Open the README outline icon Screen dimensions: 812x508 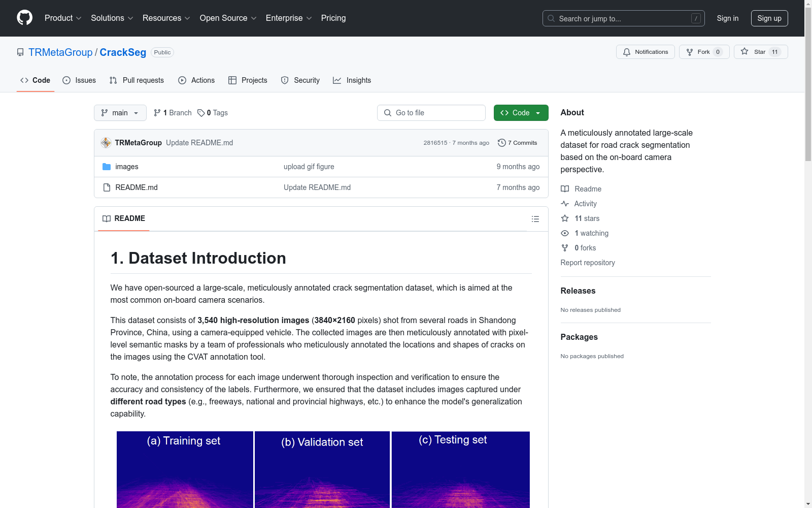click(x=535, y=219)
